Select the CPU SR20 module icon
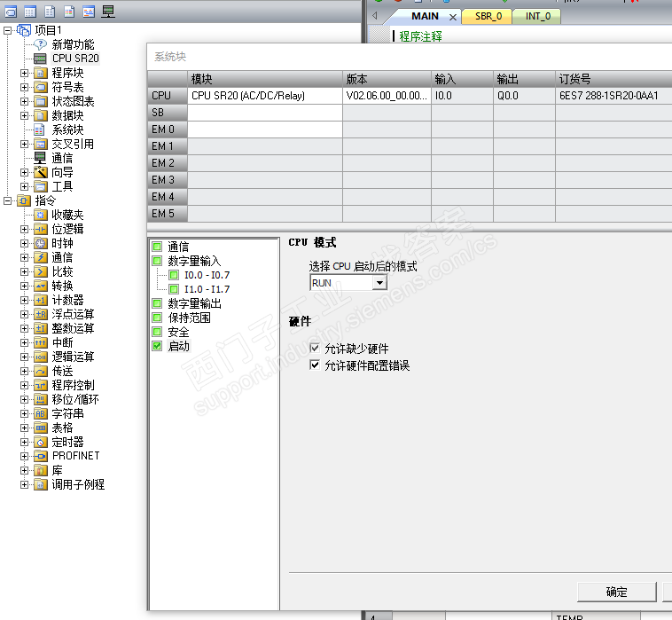672x620 pixels. click(40, 59)
